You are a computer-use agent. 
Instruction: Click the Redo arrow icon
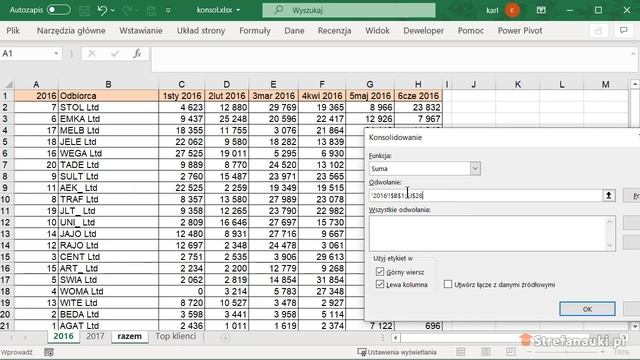point(127,10)
